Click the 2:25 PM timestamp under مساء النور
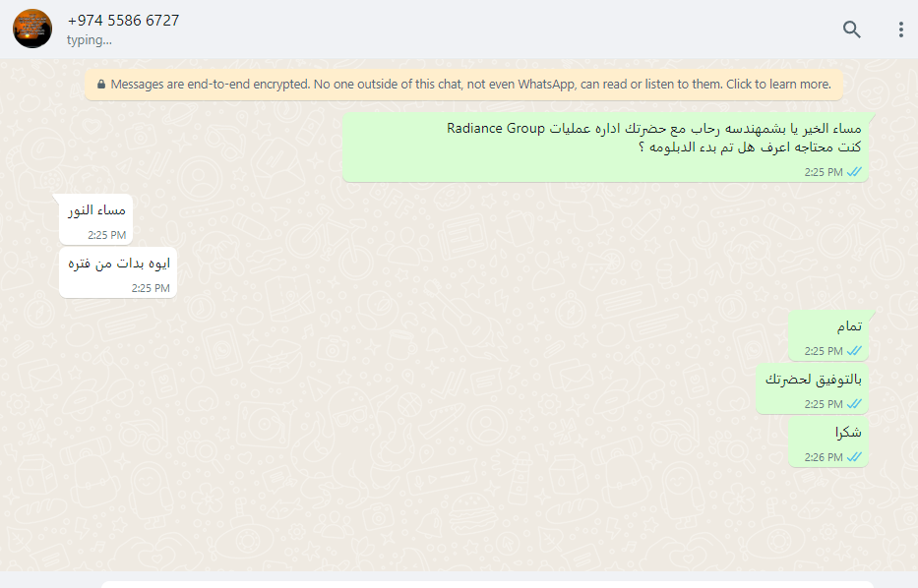 (106, 235)
